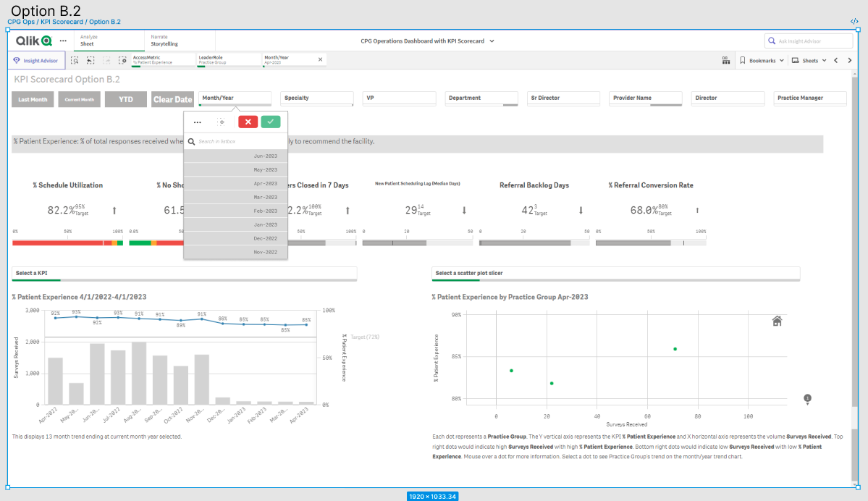Select Mar-2023 in the listbox

coord(235,197)
